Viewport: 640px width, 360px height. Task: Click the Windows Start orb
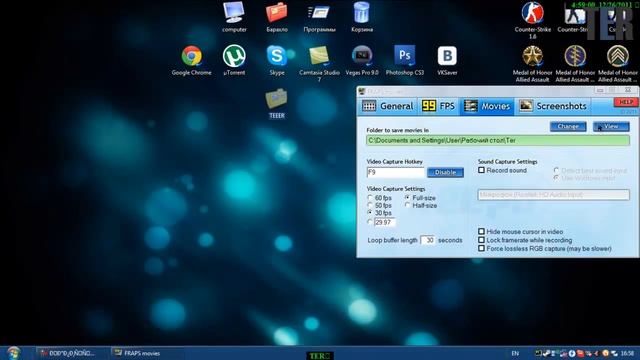13,353
